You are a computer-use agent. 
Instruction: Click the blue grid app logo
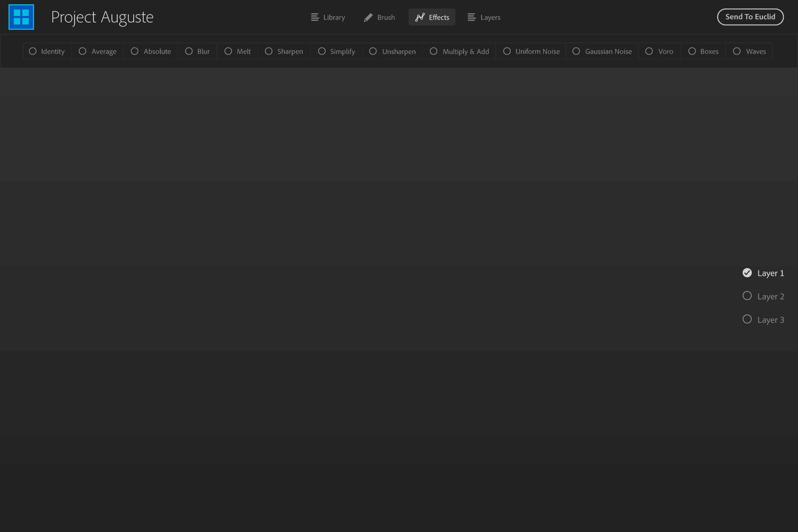pyautogui.click(x=21, y=16)
